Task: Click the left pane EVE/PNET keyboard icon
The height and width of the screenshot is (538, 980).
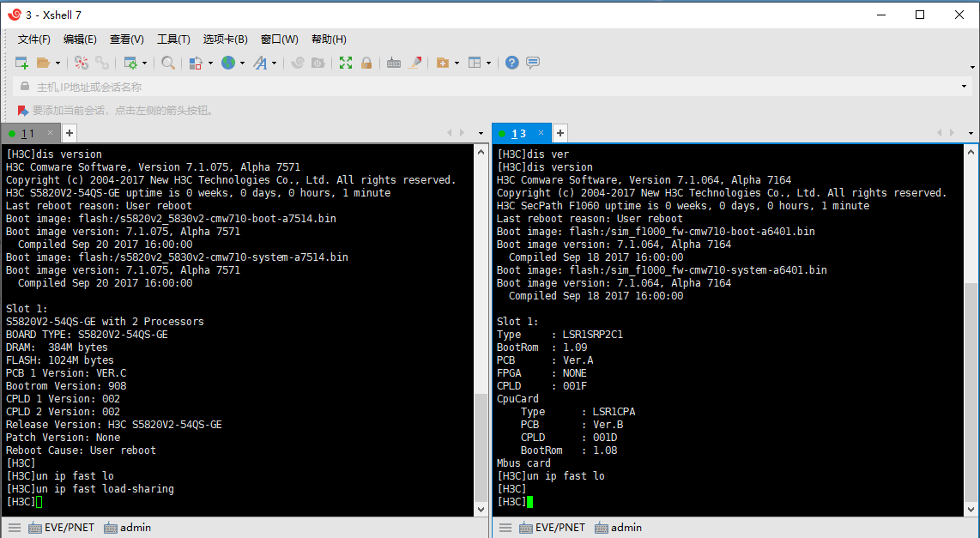Action: 35,528
